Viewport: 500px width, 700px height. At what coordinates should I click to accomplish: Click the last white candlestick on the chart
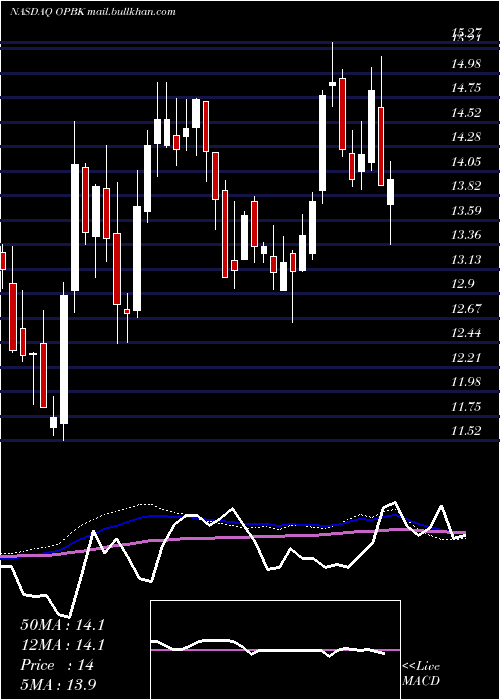click(x=391, y=192)
